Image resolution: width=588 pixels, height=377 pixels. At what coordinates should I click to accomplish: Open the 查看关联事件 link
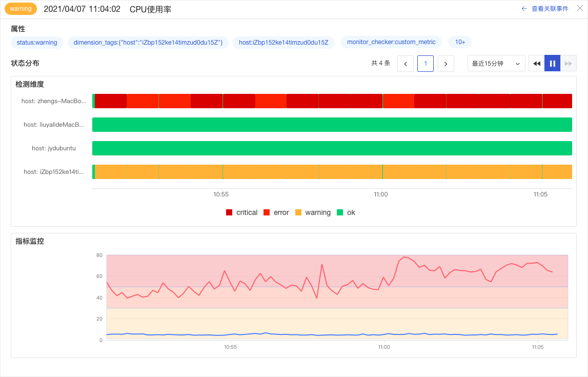point(550,9)
